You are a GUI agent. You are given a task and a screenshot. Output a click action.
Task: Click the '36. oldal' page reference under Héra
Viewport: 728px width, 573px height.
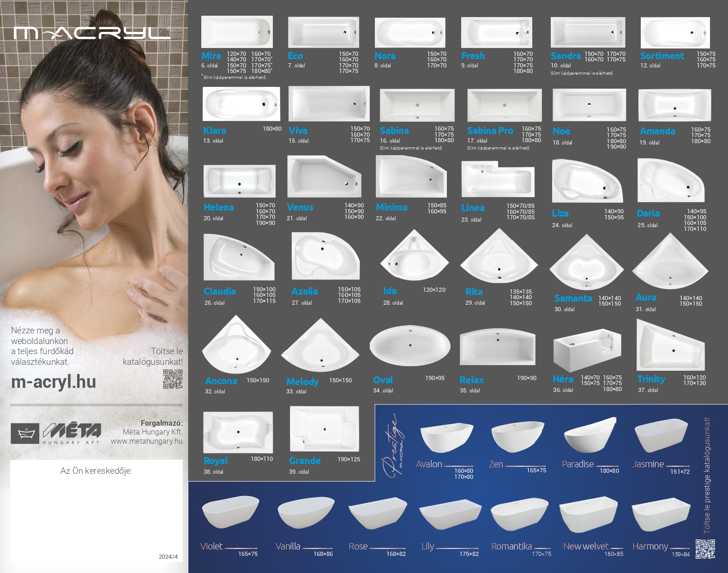(563, 390)
